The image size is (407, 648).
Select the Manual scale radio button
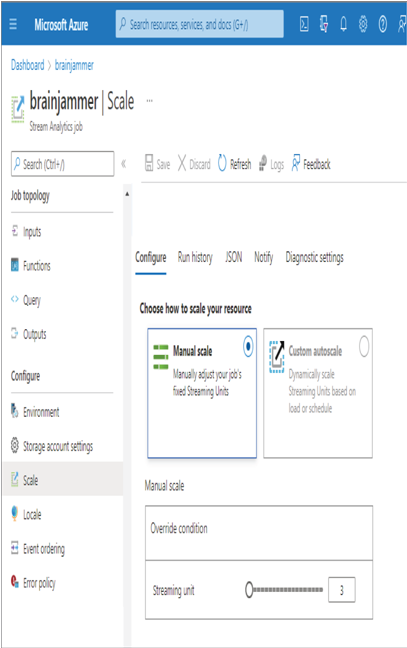point(248,346)
